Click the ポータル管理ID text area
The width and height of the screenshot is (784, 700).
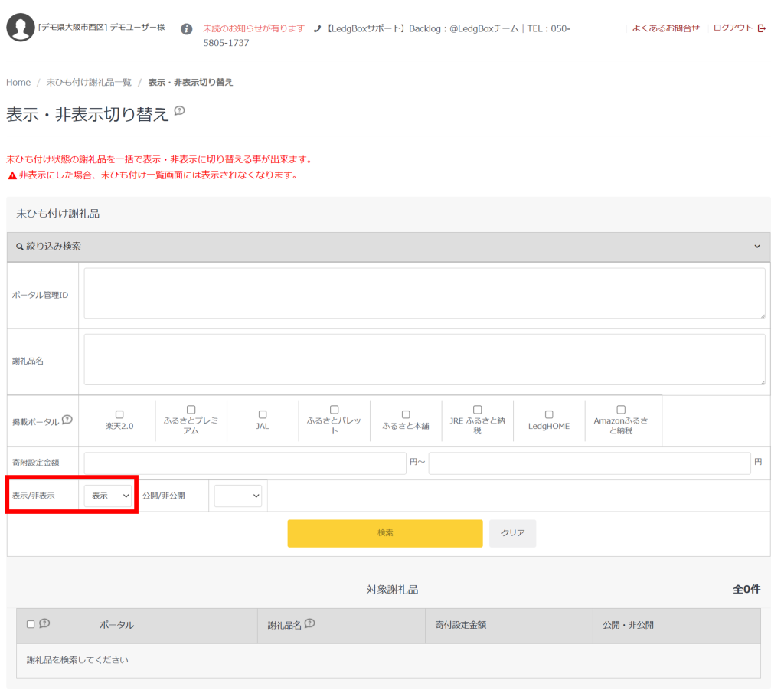424,293
